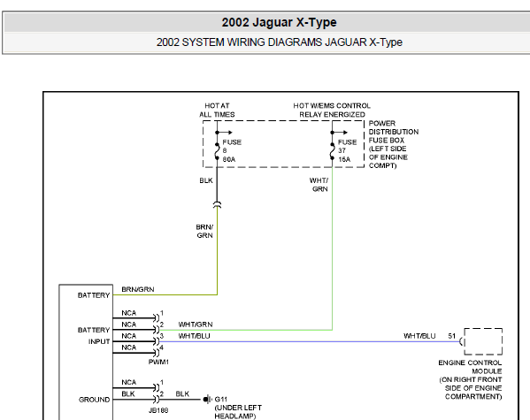
Task: Click the connector symbol joining BLK and BRN/GRN wires
Action: (x=217, y=204)
